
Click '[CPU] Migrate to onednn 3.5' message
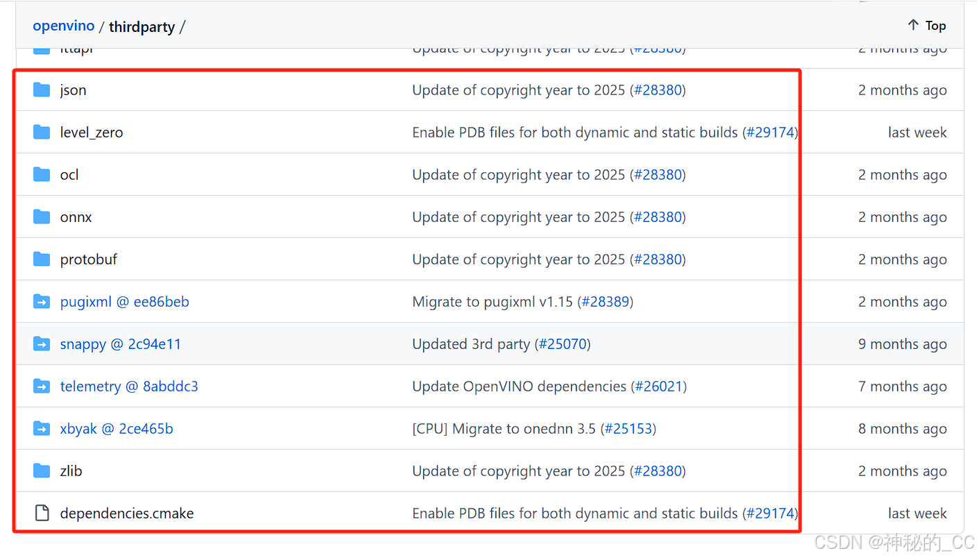pos(504,429)
